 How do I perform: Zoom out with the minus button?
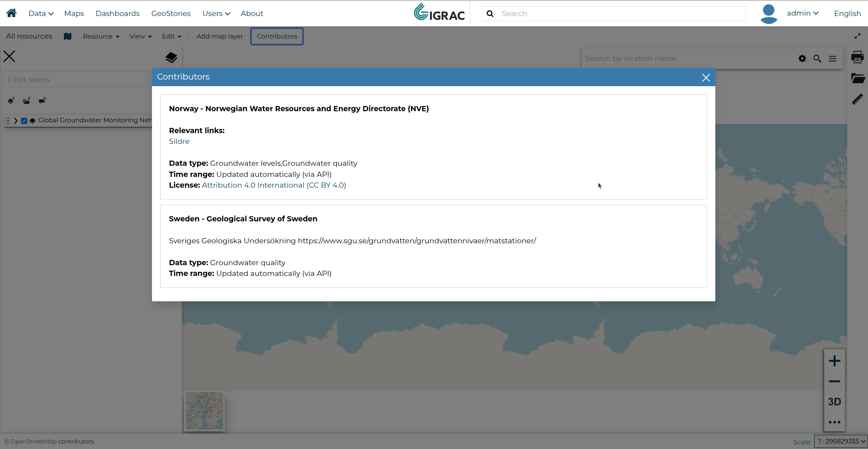pos(835,381)
